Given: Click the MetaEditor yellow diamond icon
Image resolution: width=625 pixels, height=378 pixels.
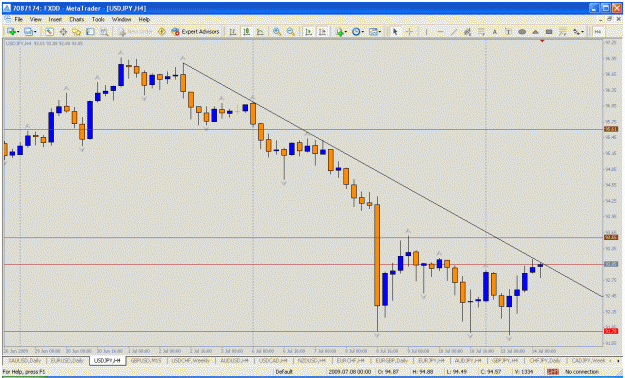Looking at the screenshot, I should pyautogui.click(x=162, y=32).
